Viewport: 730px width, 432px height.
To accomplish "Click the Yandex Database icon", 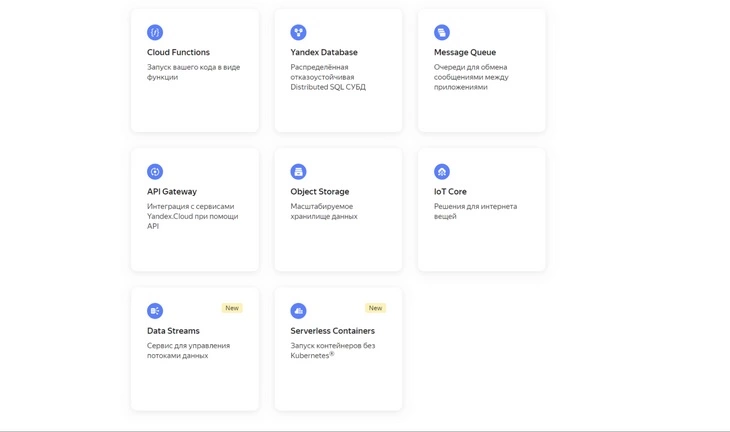I will (298, 32).
